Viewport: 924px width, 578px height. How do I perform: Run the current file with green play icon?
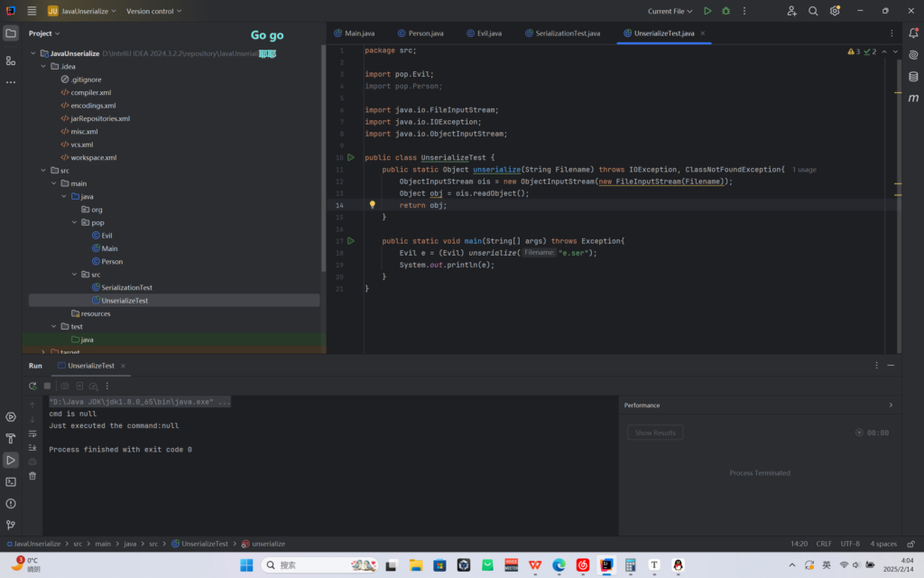coord(707,11)
